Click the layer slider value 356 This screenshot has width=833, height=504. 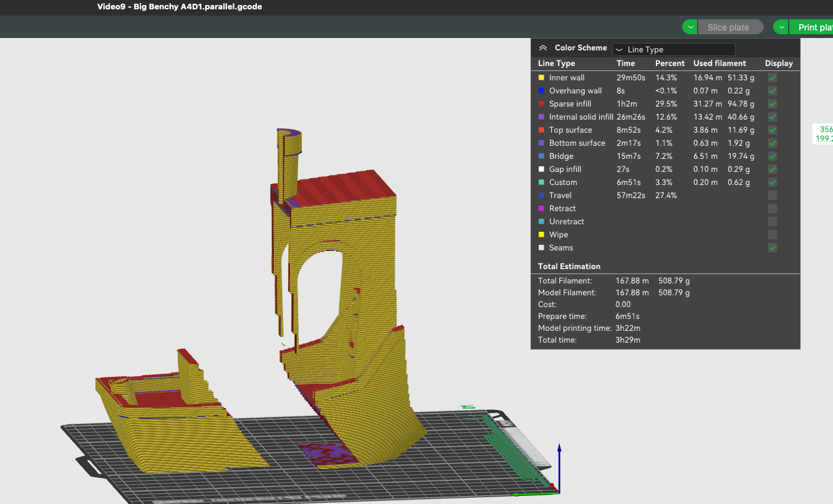(826, 130)
